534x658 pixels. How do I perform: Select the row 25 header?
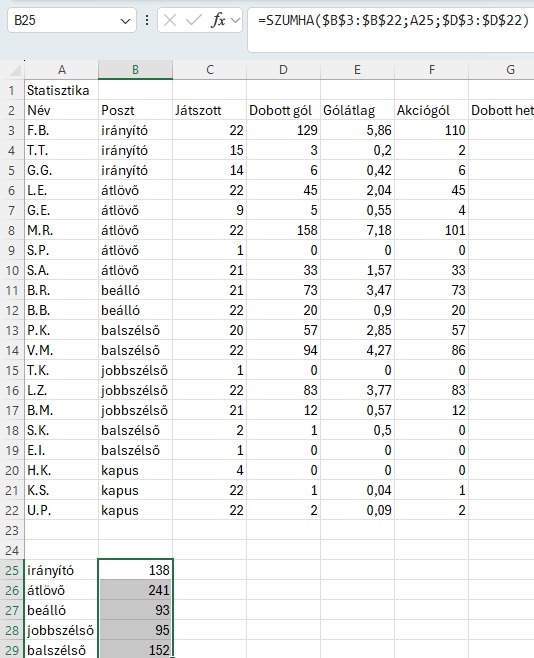click(x=12, y=570)
